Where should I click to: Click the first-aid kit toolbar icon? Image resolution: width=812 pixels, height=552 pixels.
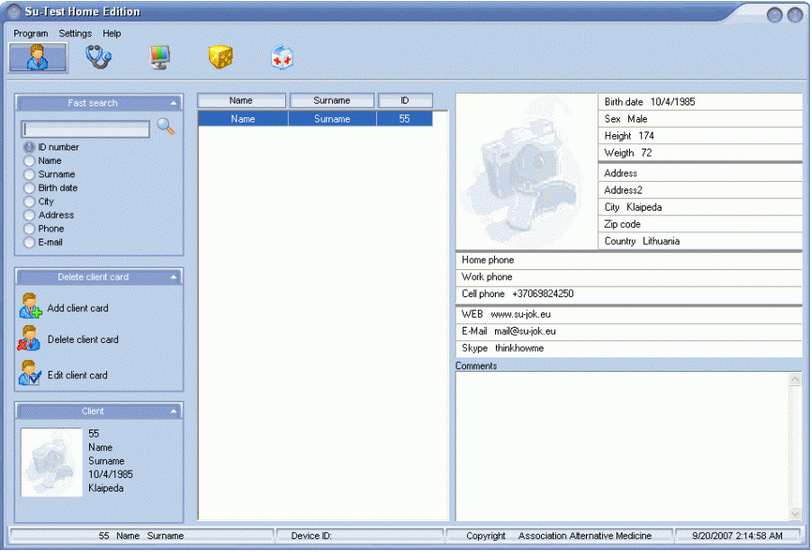pos(282,58)
